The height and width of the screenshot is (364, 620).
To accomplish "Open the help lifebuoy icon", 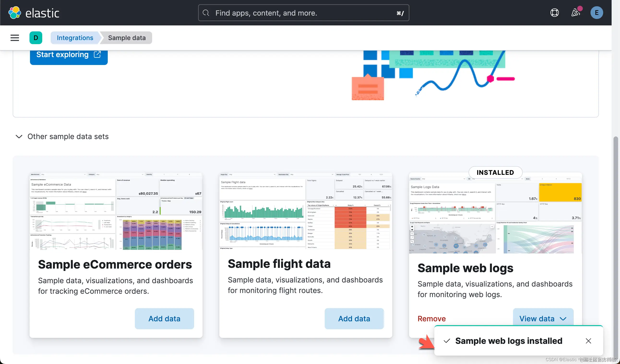I will point(554,13).
